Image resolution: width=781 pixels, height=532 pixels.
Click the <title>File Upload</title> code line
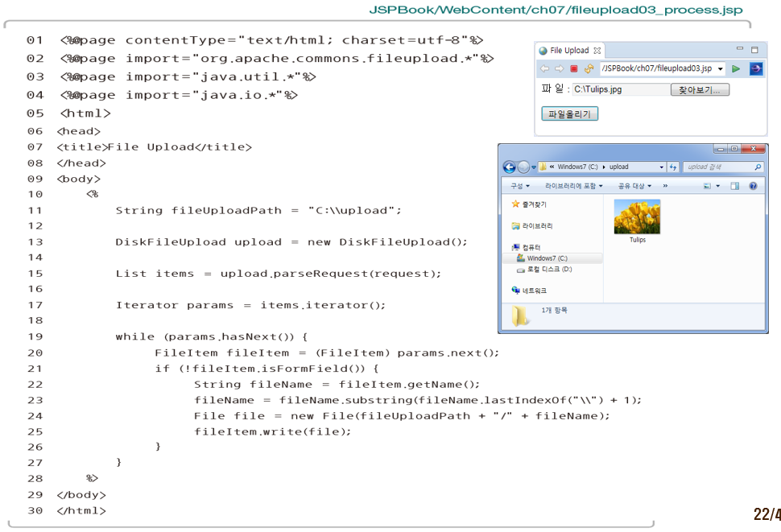(155, 147)
